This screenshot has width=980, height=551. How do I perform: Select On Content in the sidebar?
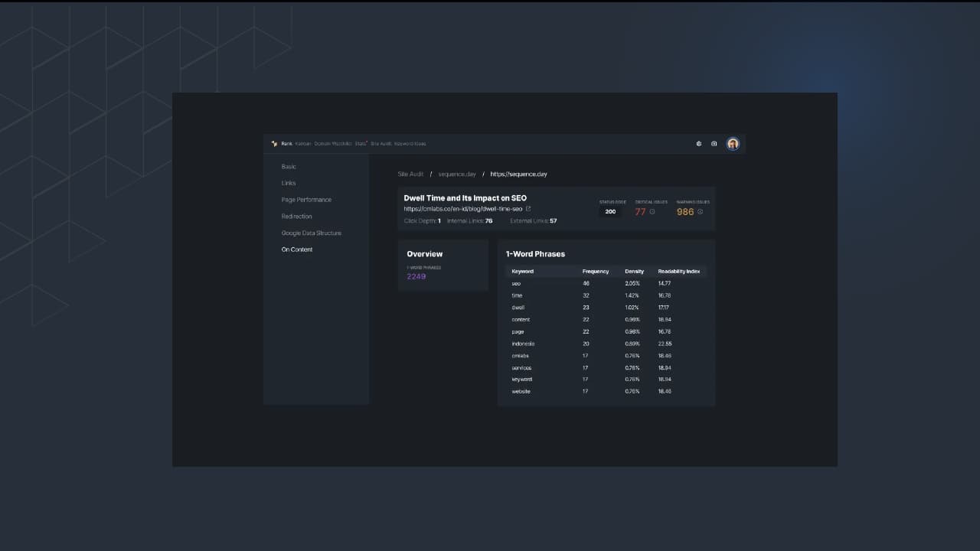tap(297, 249)
